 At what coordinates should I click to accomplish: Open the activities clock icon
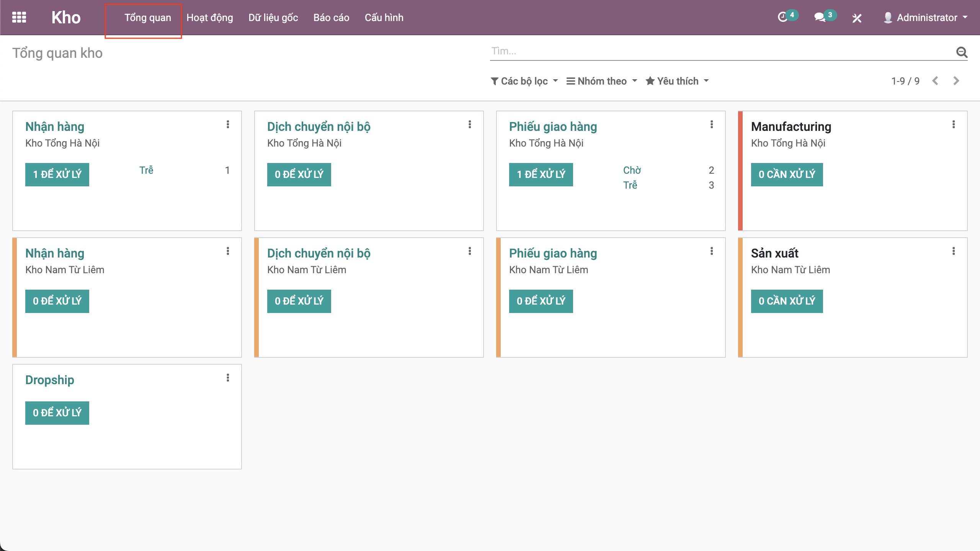pos(782,17)
